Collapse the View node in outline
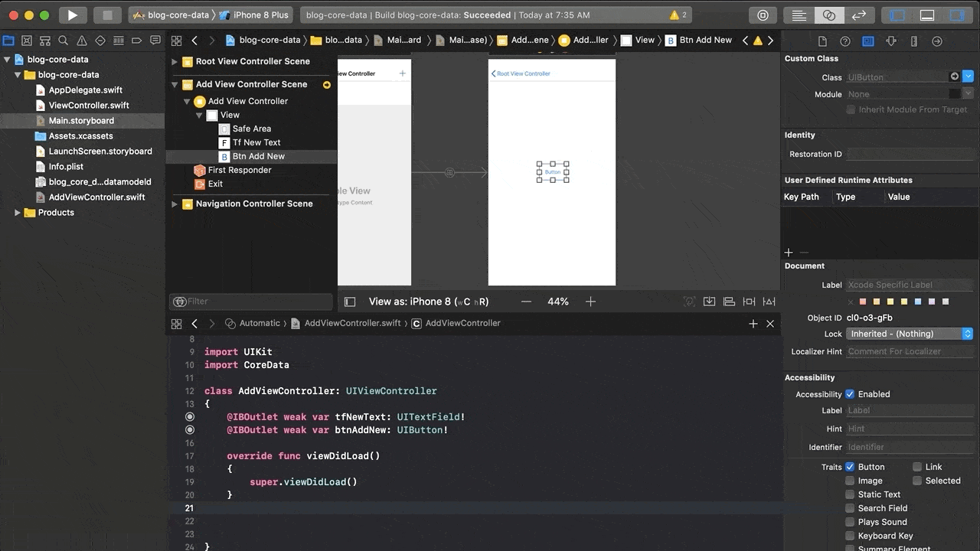Viewport: 980px width, 551px height. 199,115
